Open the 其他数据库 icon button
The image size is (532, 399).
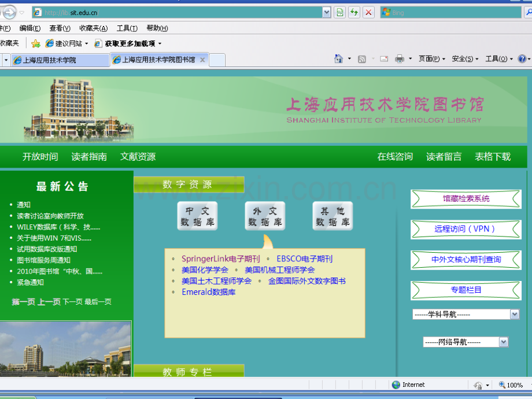click(332, 216)
